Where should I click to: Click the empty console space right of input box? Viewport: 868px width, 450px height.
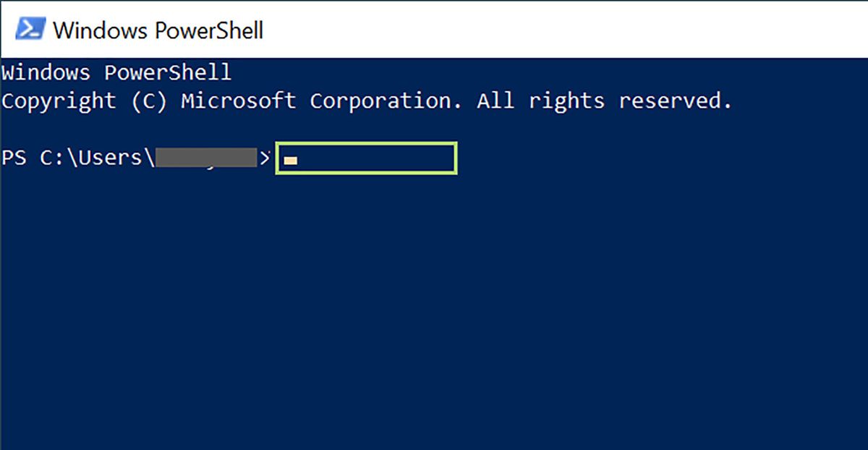coord(651,158)
